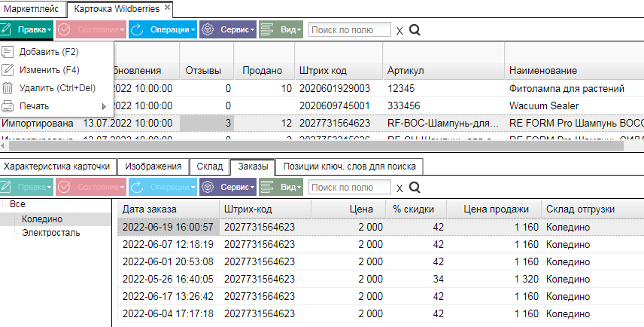This screenshot has width=644, height=327.
Task: Select Все in the warehouse tree
Action: point(17,204)
